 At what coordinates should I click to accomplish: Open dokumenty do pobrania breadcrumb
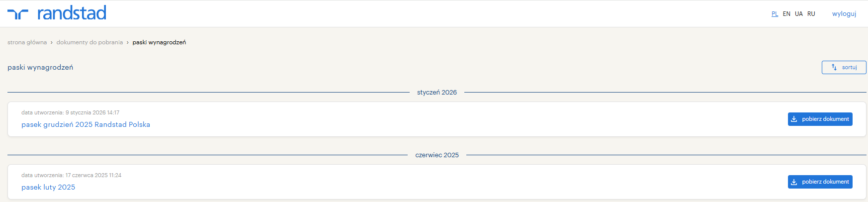(x=89, y=42)
